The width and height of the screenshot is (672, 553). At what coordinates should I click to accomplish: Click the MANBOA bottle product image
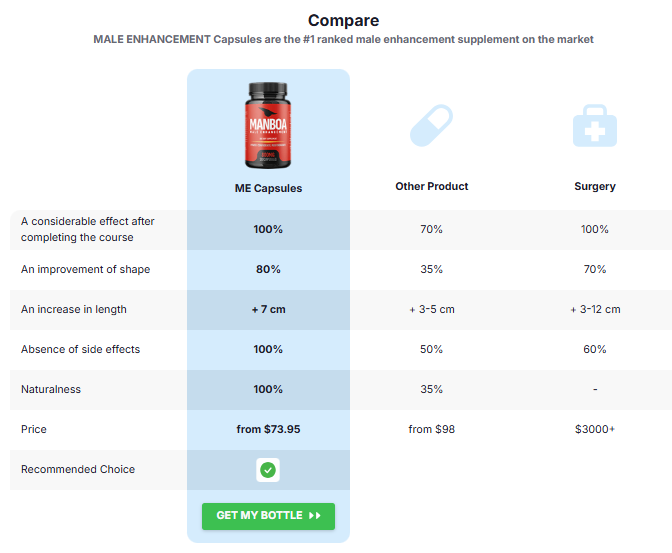(x=268, y=126)
